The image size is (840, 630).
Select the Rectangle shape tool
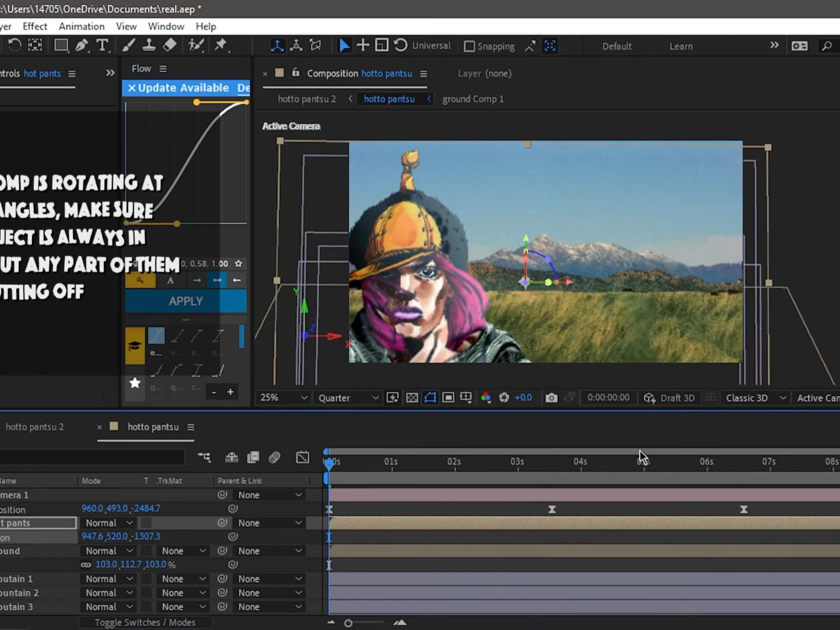(61, 45)
